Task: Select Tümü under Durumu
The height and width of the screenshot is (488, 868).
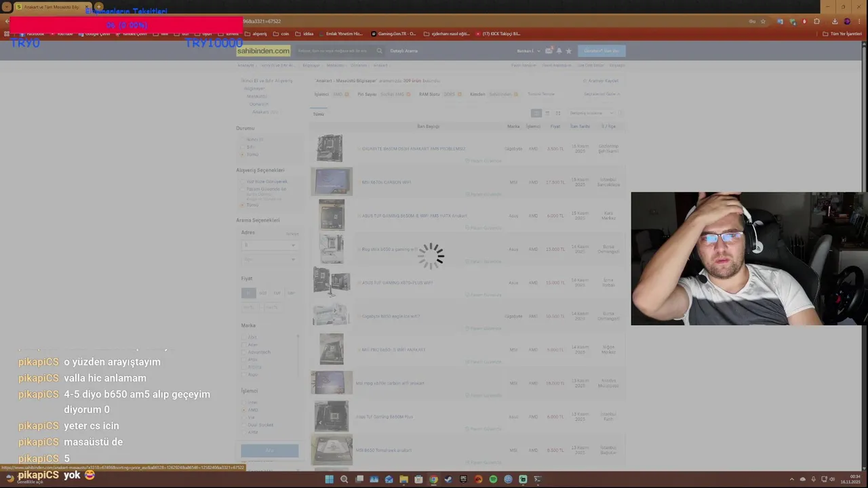Action: point(243,155)
